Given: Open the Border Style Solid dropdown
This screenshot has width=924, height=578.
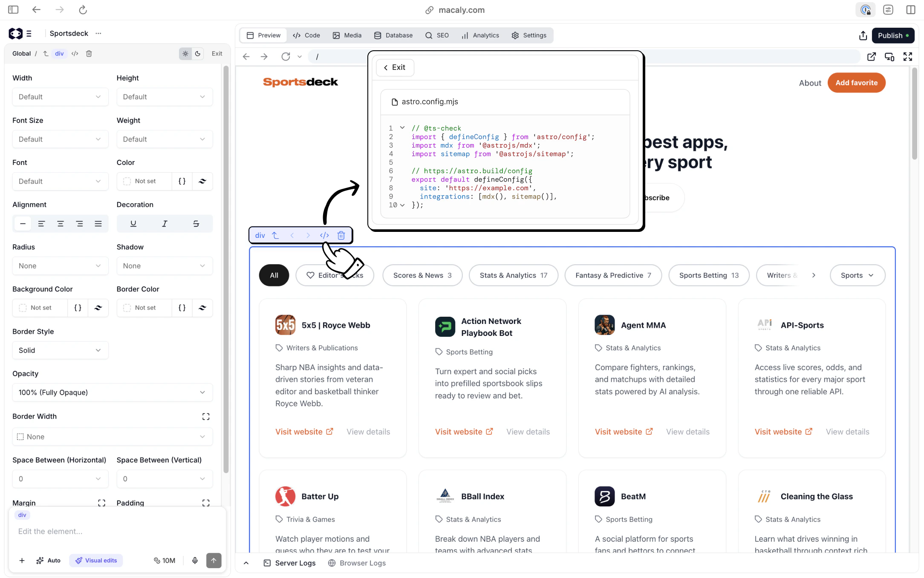Looking at the screenshot, I should [x=60, y=350].
